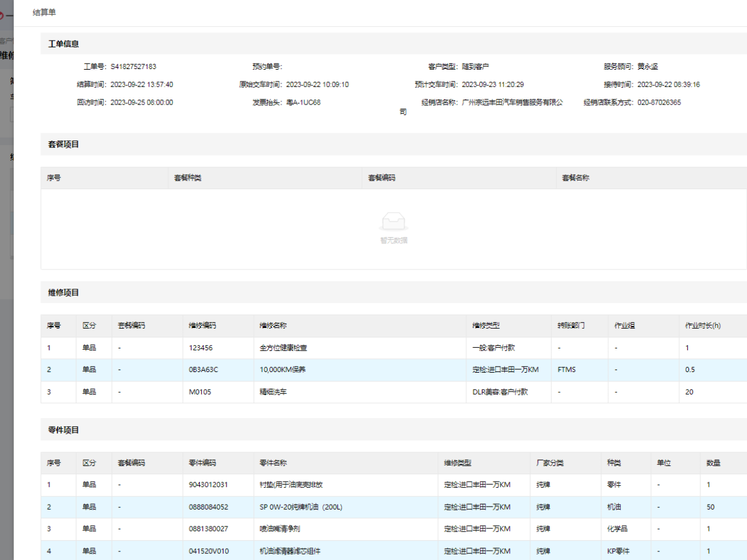Select follow-up time 2023-09-25 08:00:00
Image resolution: width=747 pixels, height=560 pixels.
pos(142,103)
